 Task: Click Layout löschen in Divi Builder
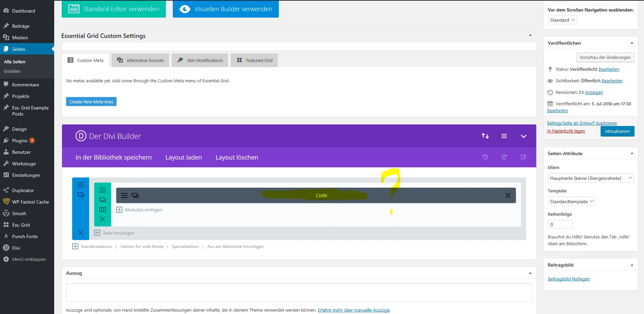(x=237, y=157)
